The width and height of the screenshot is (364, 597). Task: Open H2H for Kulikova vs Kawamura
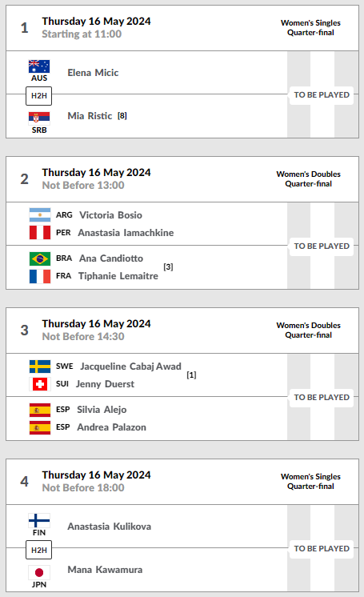39,550
